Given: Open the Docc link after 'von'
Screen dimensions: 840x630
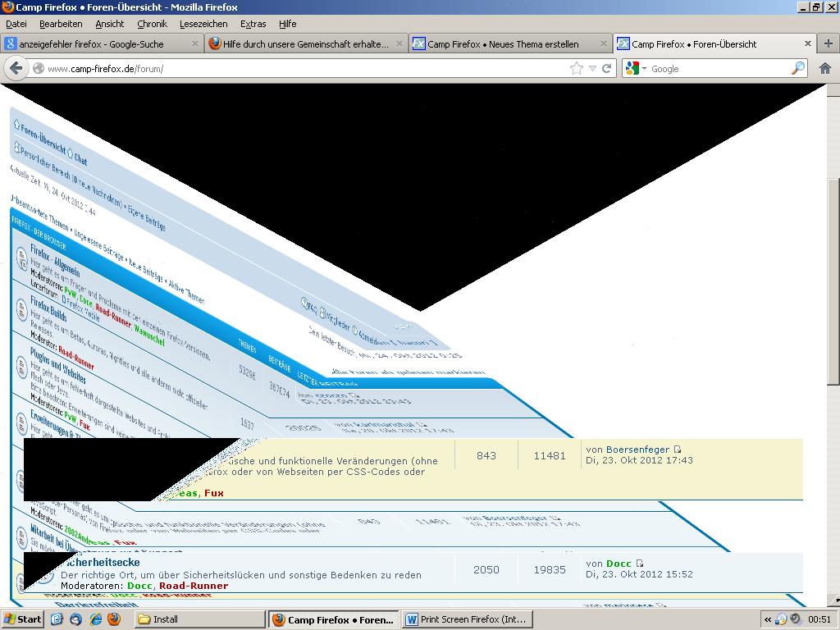Looking at the screenshot, I should pyautogui.click(x=619, y=564).
